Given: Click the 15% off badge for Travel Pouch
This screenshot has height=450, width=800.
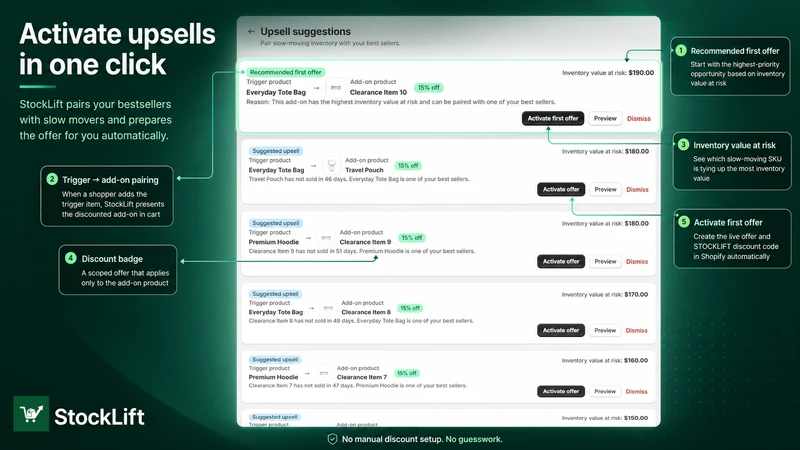Looking at the screenshot, I should [408, 166].
